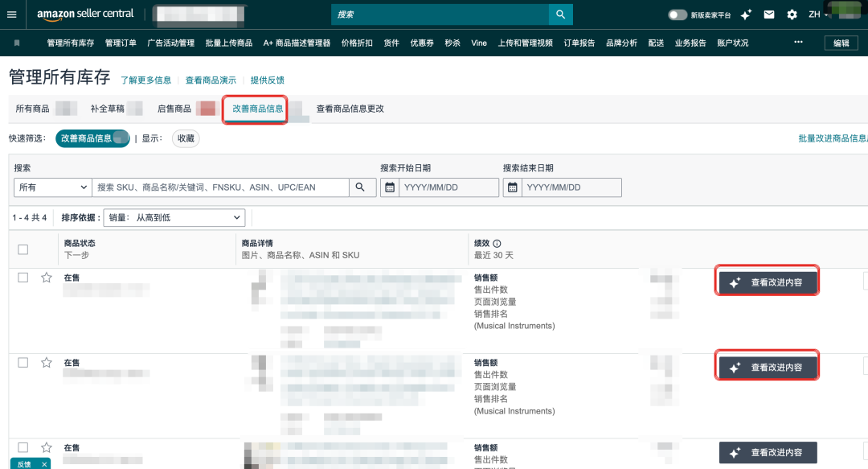Click the 编辑 button in navigation bar

click(x=841, y=43)
